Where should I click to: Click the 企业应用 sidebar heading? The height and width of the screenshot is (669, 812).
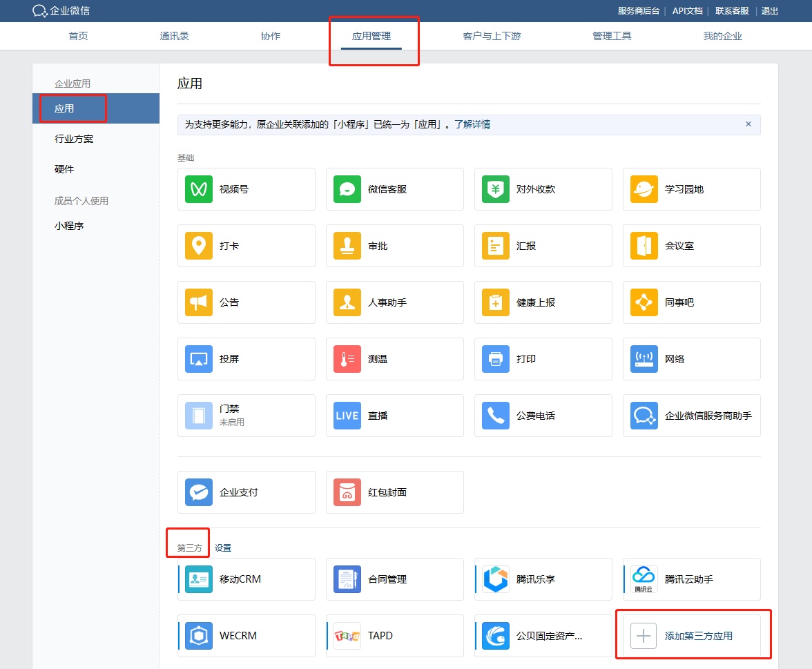[x=72, y=84]
